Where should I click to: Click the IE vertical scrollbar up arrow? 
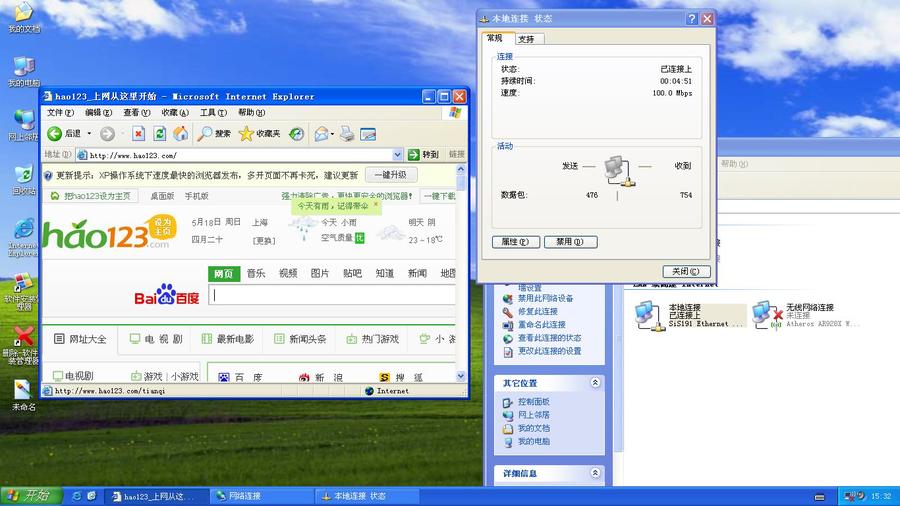click(460, 170)
